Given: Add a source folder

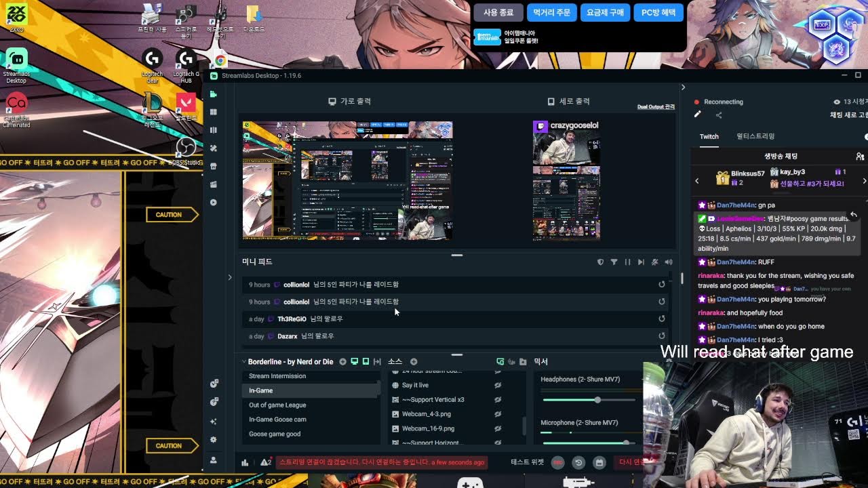Looking at the screenshot, I should coord(523,362).
